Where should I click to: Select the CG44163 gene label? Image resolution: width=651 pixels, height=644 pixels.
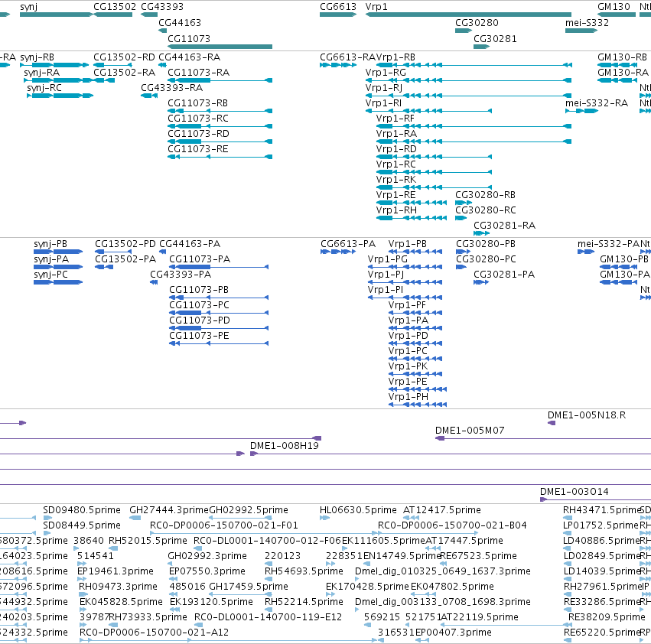(x=179, y=22)
